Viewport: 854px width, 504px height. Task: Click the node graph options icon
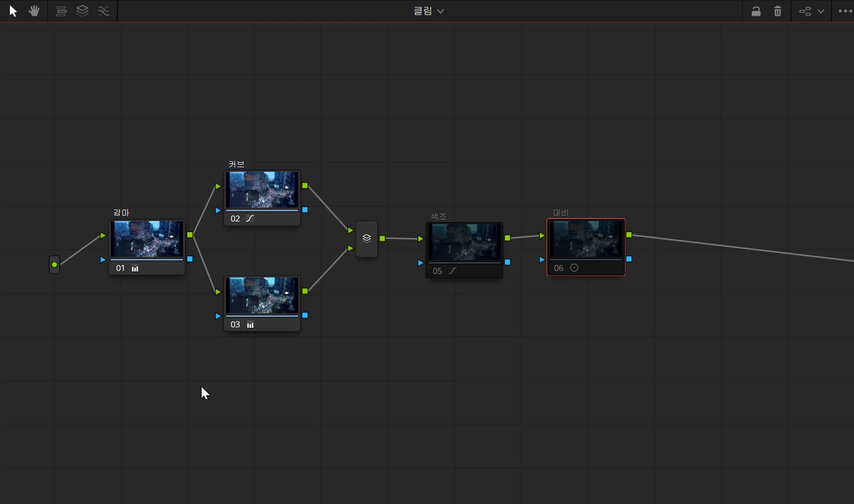click(x=805, y=11)
